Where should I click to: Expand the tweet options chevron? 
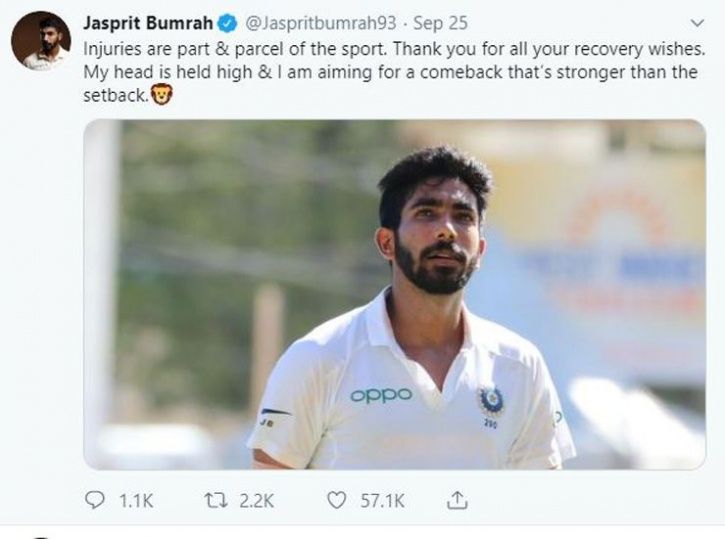(697, 23)
